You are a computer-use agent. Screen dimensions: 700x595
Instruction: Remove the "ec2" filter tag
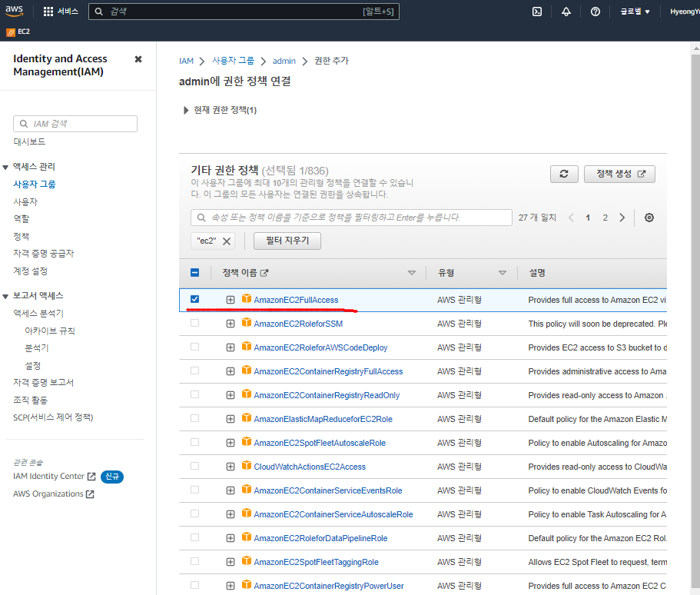pos(227,241)
